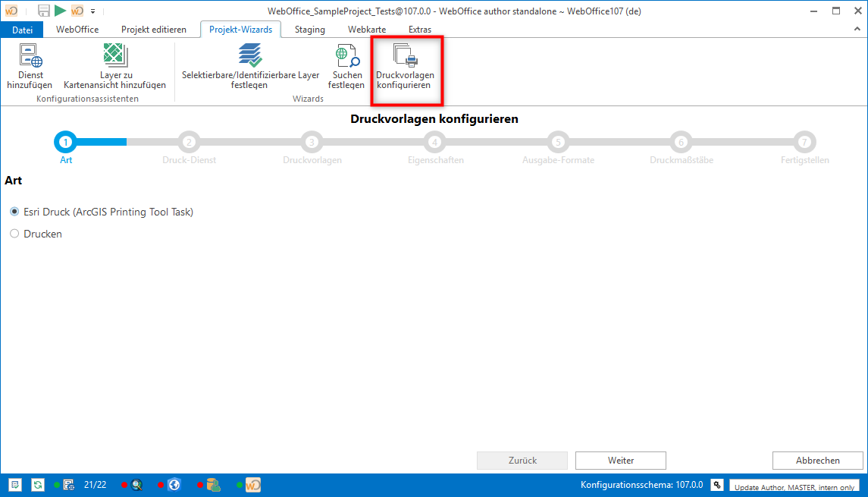Click the Abbrechen button
This screenshot has height=497, width=868.
[818, 461]
